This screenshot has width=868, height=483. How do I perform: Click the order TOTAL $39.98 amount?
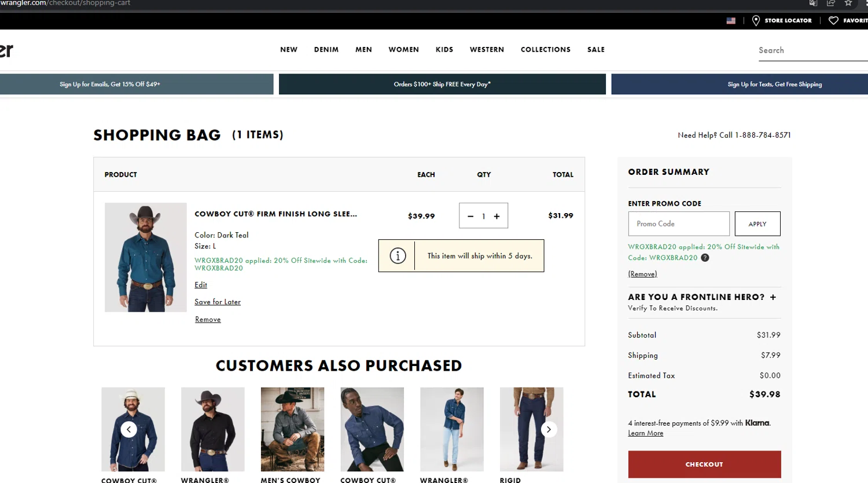coord(764,394)
